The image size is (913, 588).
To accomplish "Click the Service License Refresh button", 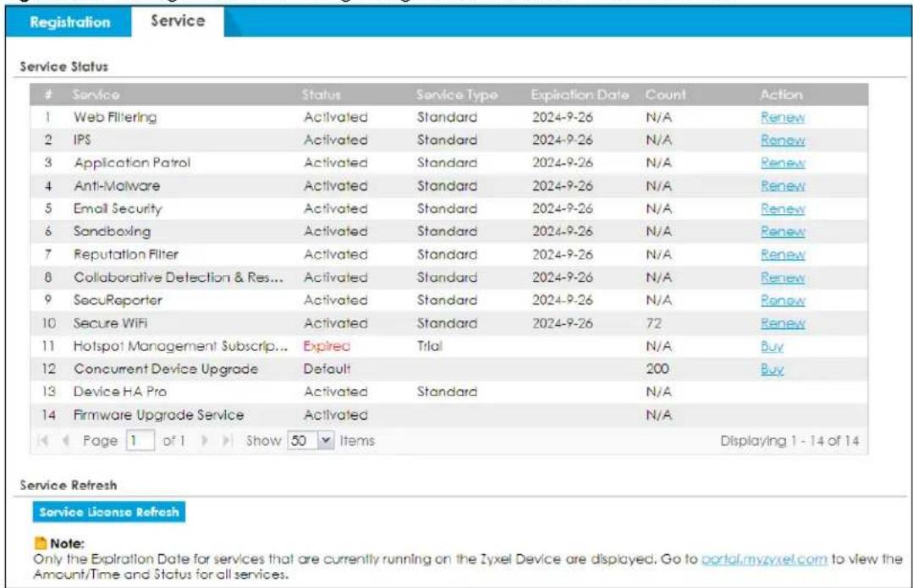I will point(109,512).
